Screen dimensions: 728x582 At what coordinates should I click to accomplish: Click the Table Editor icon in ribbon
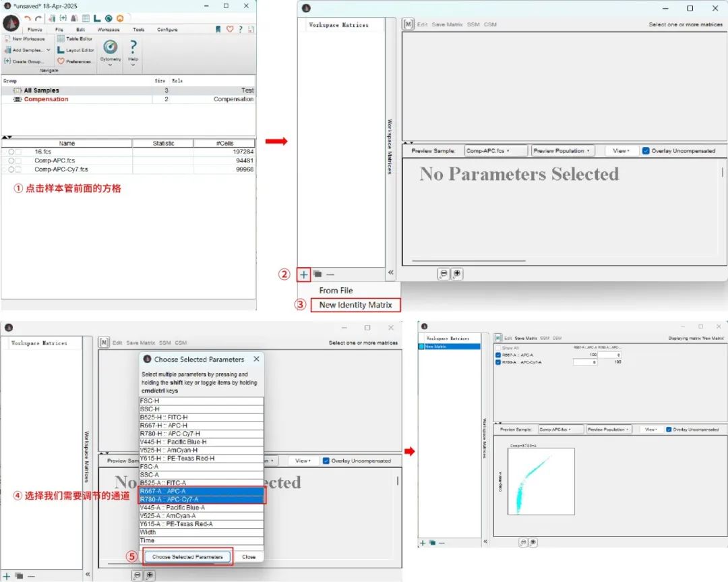(x=61, y=39)
